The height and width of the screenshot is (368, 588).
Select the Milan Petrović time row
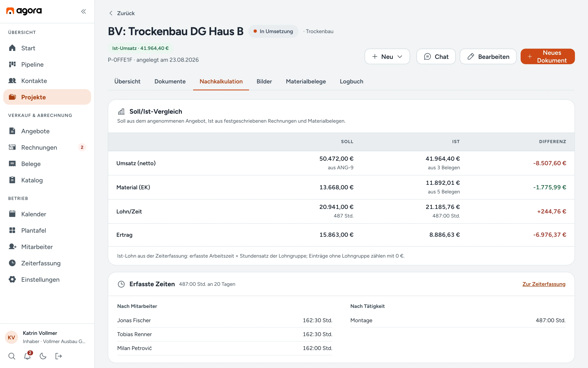click(225, 348)
